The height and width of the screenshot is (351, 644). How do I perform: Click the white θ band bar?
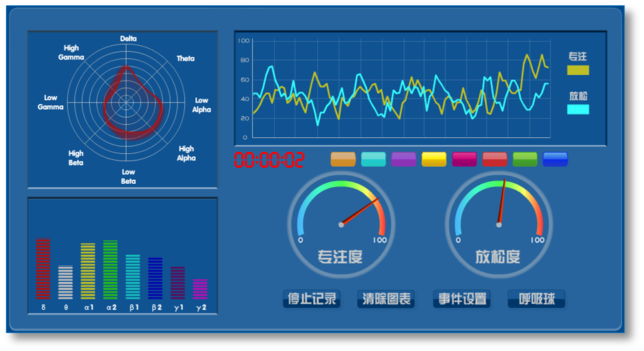pos(66,282)
